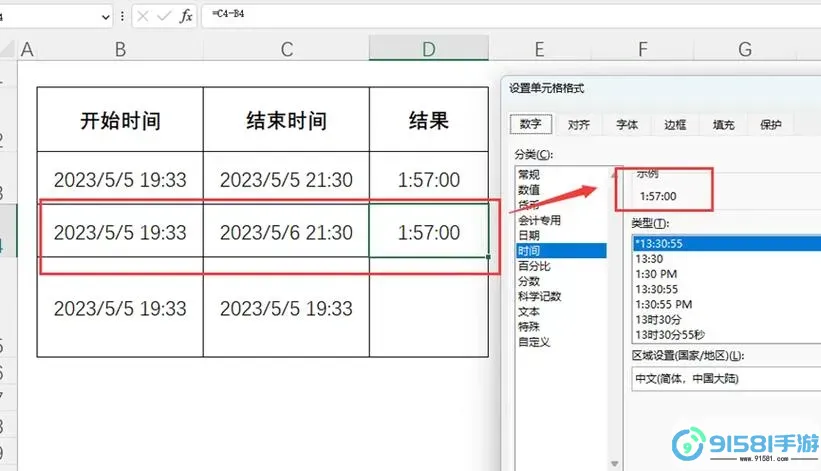Click the 开始时间 header cell
This screenshot has height=471, width=821.
[120, 120]
